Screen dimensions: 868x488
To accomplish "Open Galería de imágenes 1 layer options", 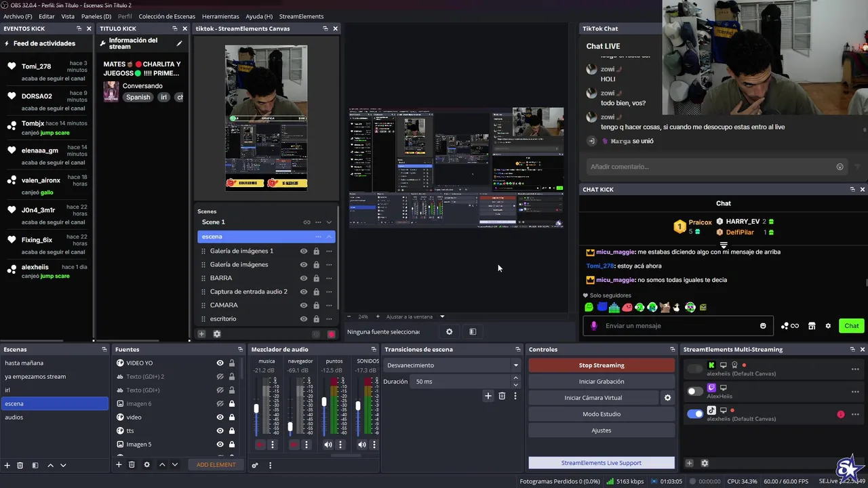I will [329, 251].
